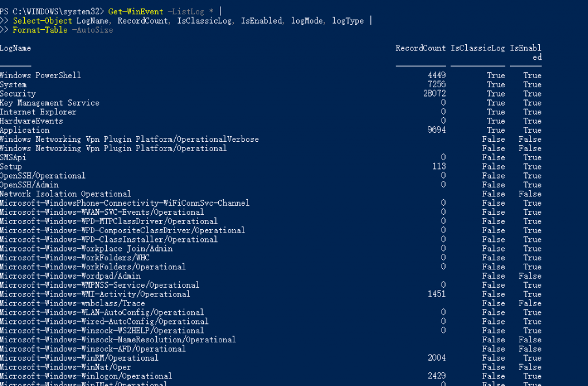Click the IsClassicLog column header
Image resolution: width=588 pixels, height=386 pixels.
pos(478,48)
